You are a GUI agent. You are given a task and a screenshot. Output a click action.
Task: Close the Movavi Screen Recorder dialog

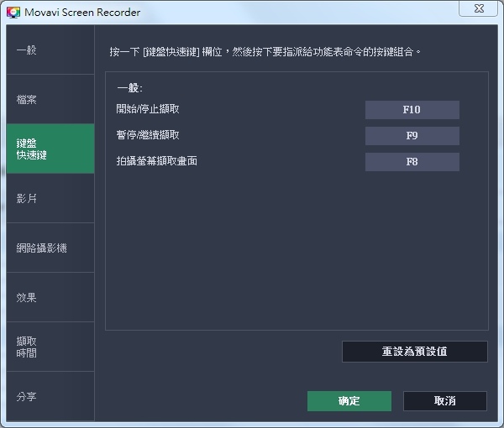click(479, 8)
